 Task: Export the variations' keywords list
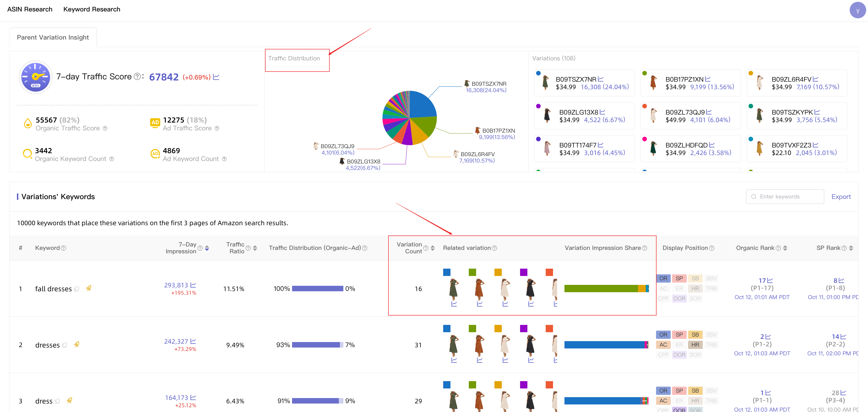click(841, 197)
